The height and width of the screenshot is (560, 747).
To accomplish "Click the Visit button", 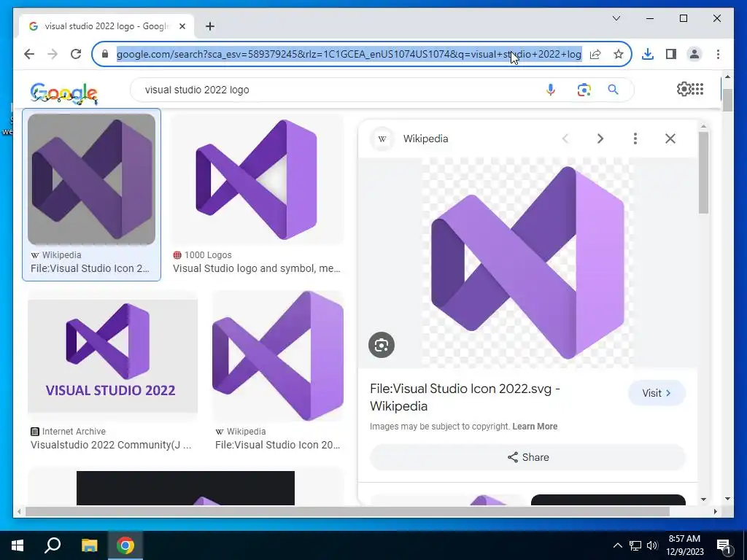I will (x=657, y=393).
